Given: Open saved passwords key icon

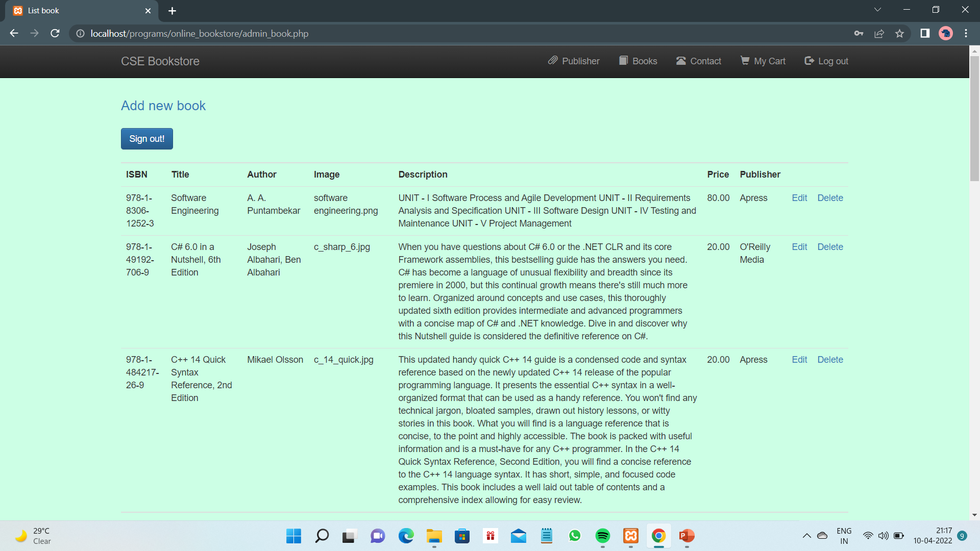Looking at the screenshot, I should (859, 33).
